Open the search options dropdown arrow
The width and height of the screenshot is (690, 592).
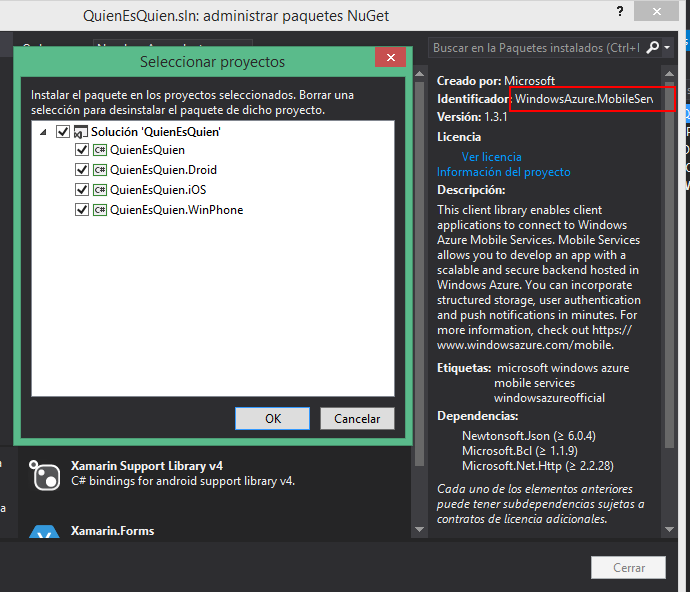(667, 47)
